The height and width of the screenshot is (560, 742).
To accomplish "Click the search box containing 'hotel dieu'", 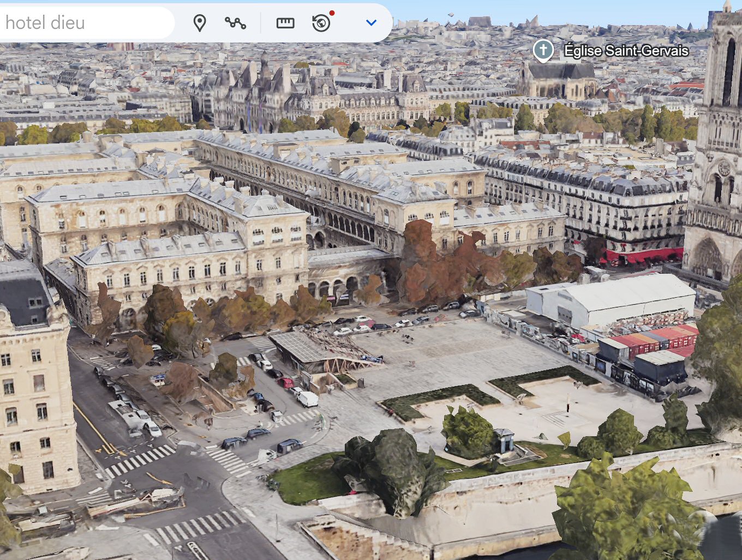I will tap(82, 23).
